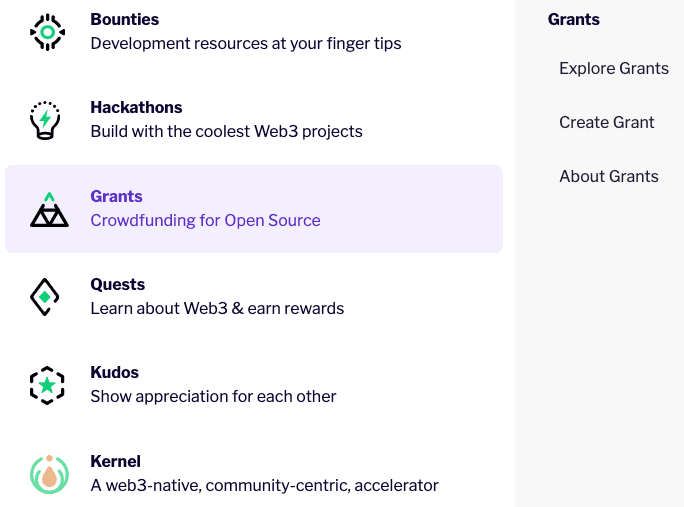Click the Grants mountain icon

coord(48,209)
